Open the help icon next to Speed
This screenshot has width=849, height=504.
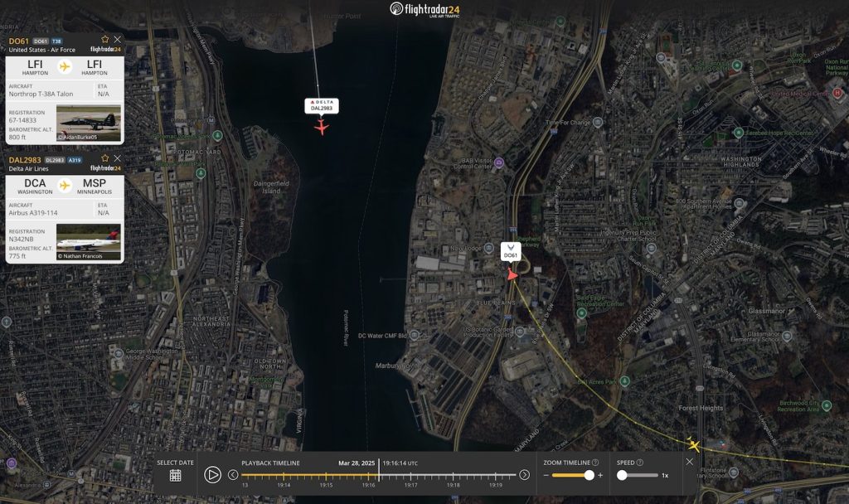[639, 463]
